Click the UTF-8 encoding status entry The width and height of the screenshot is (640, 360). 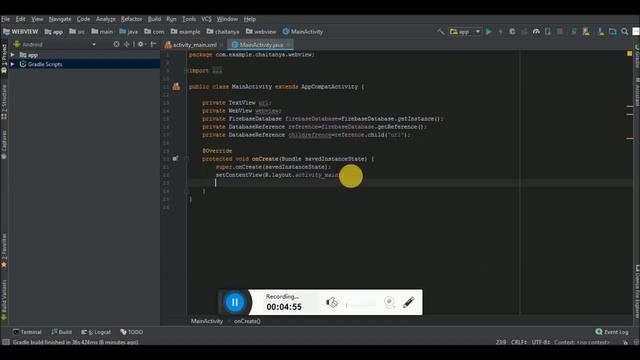[540, 342]
